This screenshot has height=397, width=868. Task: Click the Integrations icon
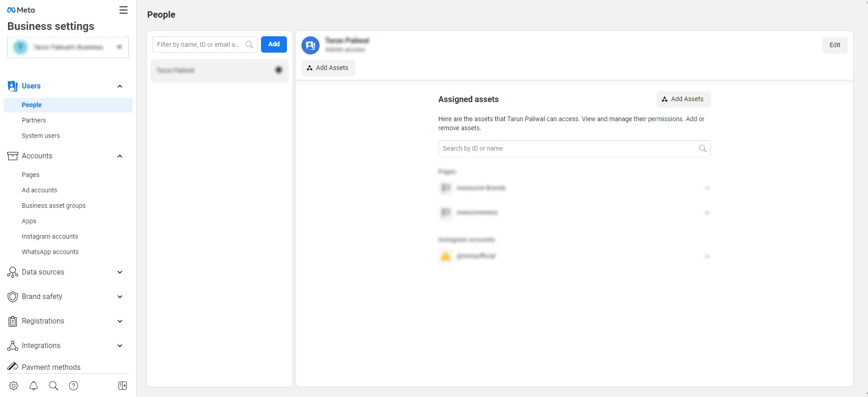click(13, 346)
